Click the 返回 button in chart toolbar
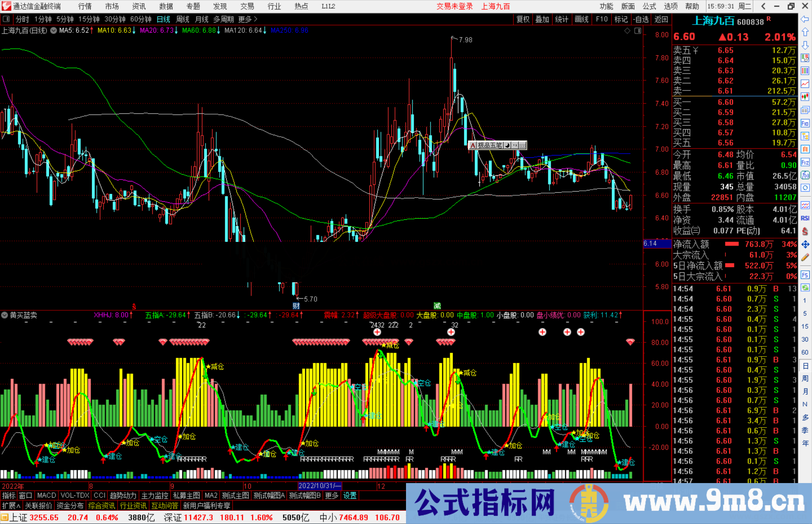Image resolution: width=812 pixels, height=524 pixels. pos(661,19)
